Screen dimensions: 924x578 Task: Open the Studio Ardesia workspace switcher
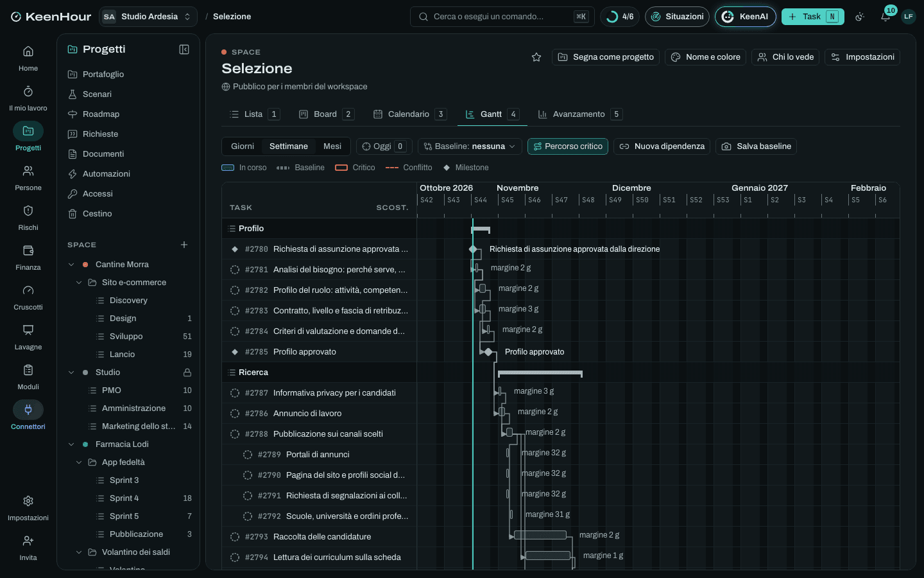pyautogui.click(x=148, y=17)
